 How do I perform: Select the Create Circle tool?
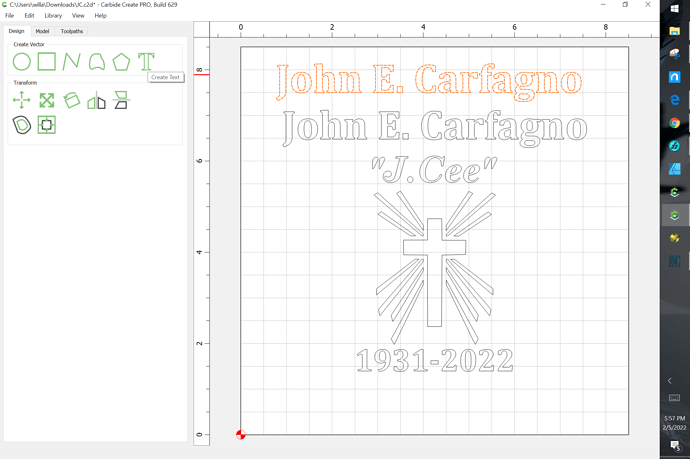click(22, 62)
